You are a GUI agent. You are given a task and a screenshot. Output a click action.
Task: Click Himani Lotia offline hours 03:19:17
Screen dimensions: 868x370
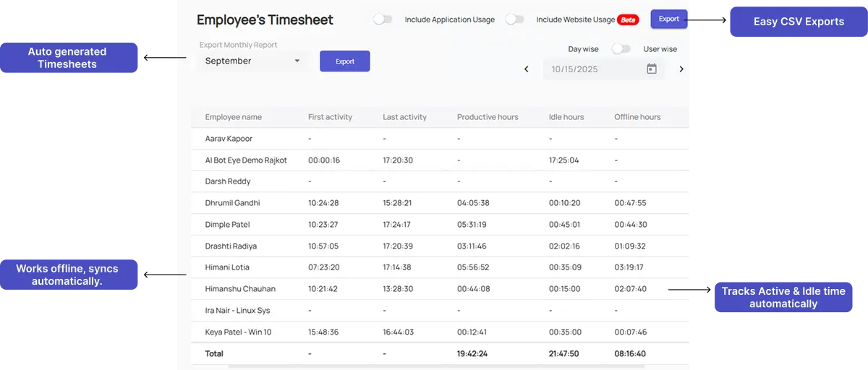[x=629, y=267]
